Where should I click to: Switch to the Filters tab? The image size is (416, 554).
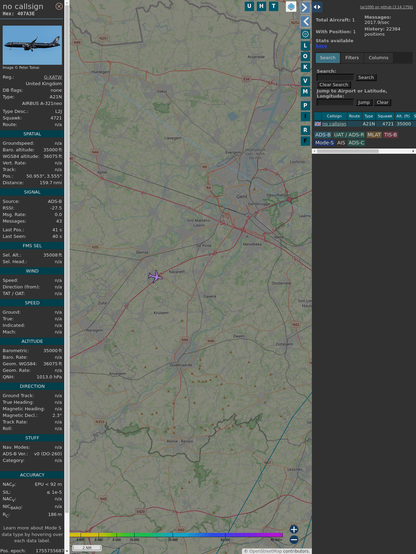pos(352,58)
